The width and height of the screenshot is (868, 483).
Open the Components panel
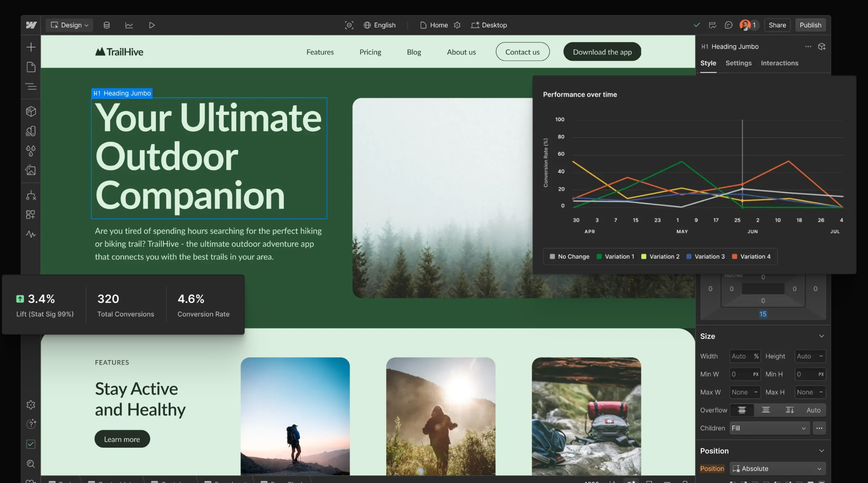point(31,112)
